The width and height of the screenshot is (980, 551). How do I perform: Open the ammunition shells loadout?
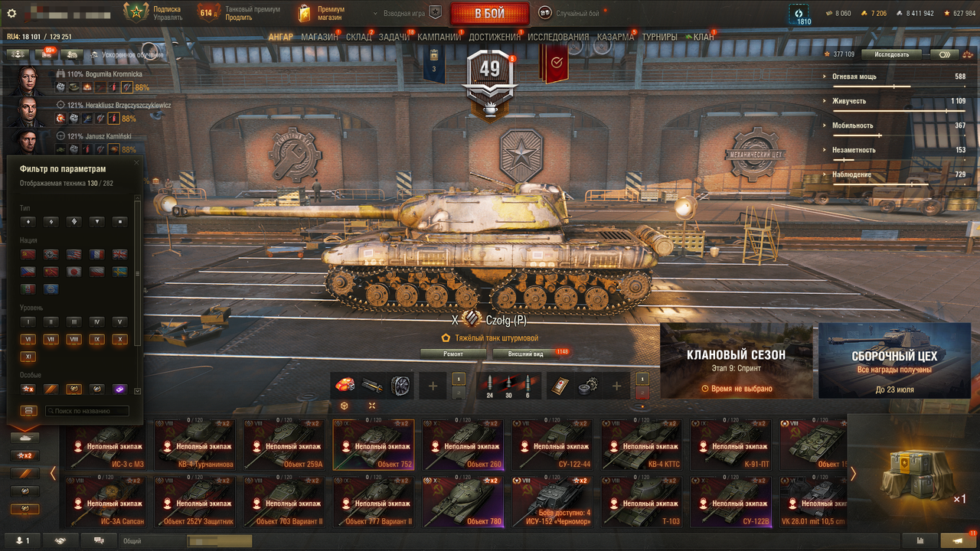click(x=508, y=386)
